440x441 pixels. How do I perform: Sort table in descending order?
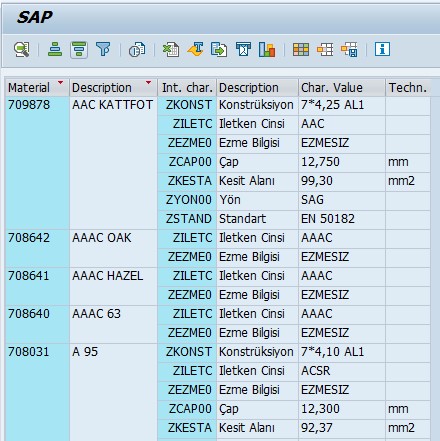coord(79,50)
